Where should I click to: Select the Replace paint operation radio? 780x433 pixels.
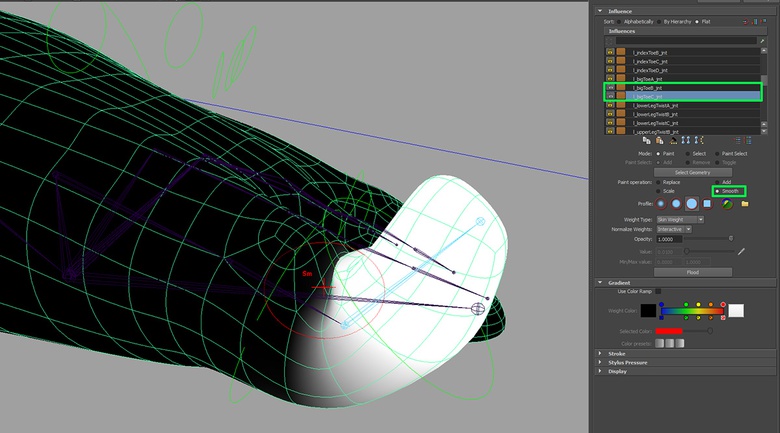coord(659,182)
